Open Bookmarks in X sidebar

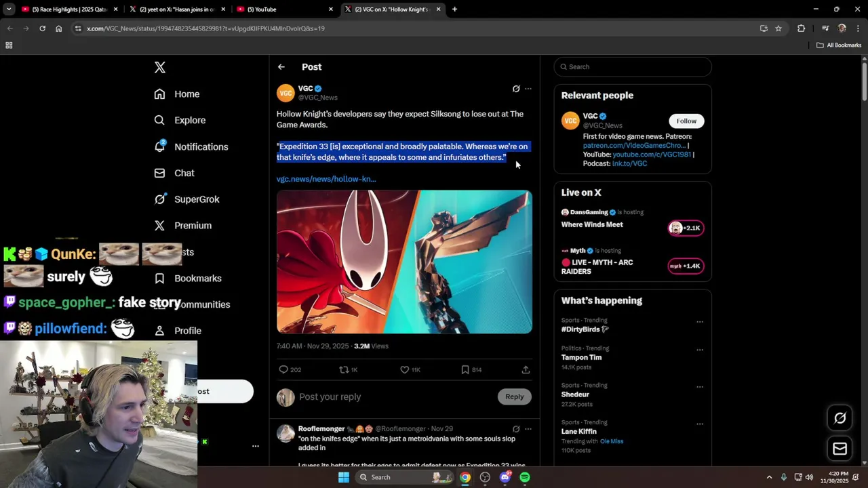[x=188, y=279]
